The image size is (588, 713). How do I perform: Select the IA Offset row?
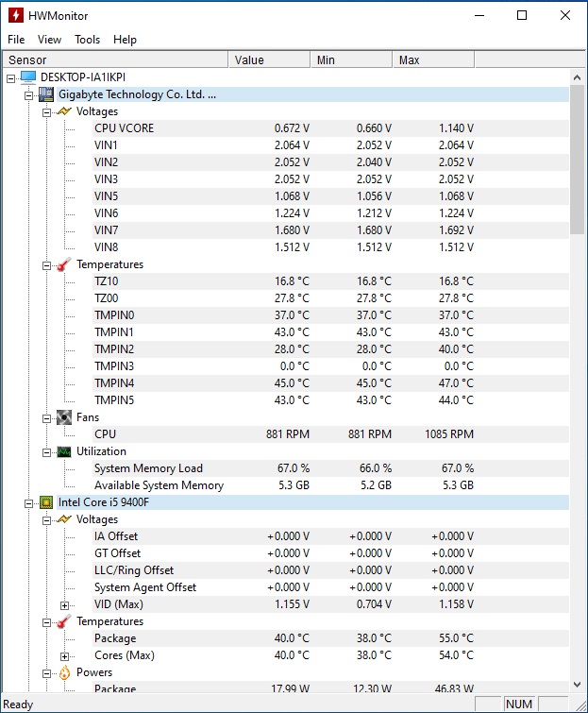[330, 536]
